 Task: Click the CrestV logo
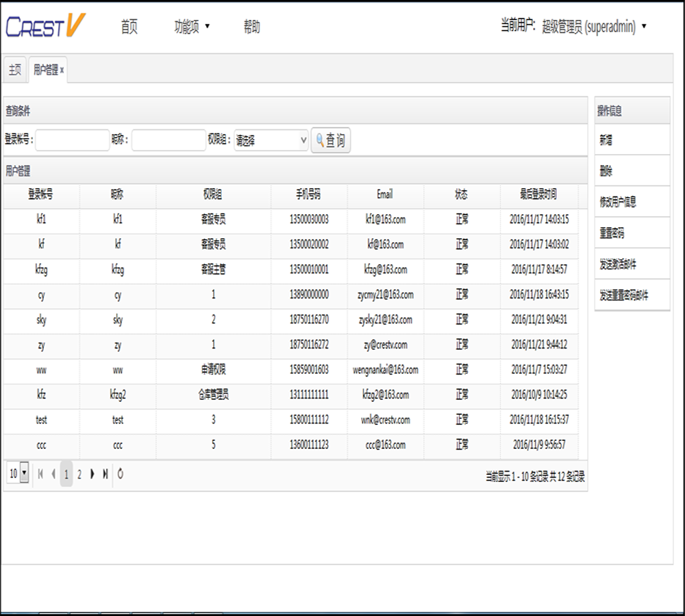pyautogui.click(x=45, y=27)
